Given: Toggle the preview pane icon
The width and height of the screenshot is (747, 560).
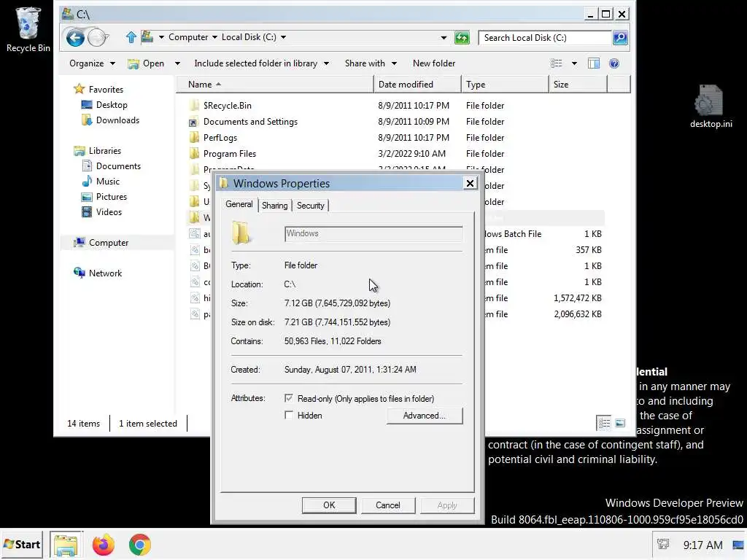Looking at the screenshot, I should point(594,63).
